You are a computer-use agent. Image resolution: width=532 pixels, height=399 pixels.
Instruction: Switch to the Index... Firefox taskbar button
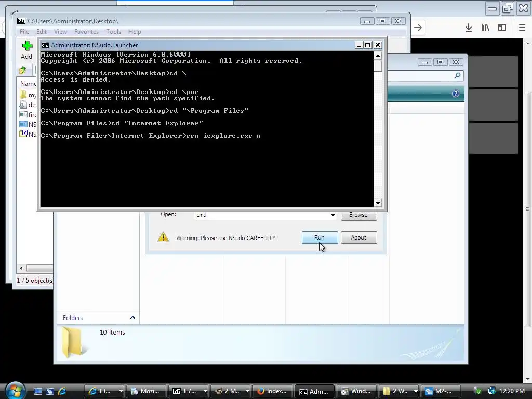[272, 391]
